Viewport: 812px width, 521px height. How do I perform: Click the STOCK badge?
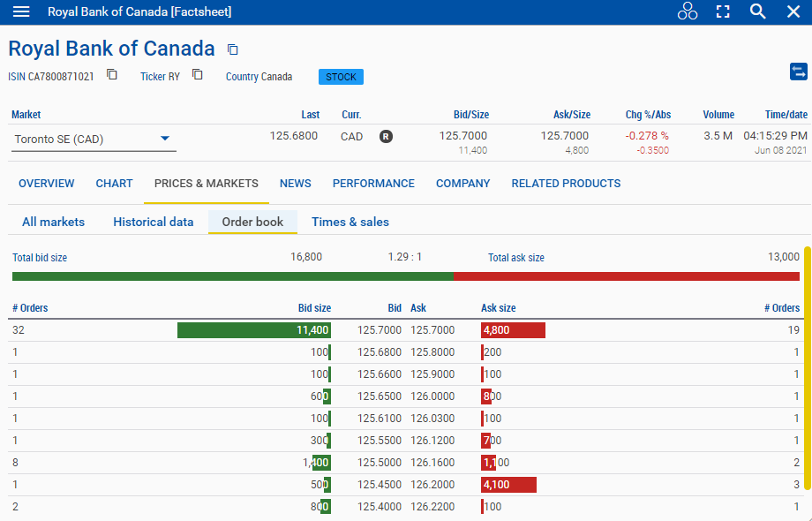[x=341, y=77]
